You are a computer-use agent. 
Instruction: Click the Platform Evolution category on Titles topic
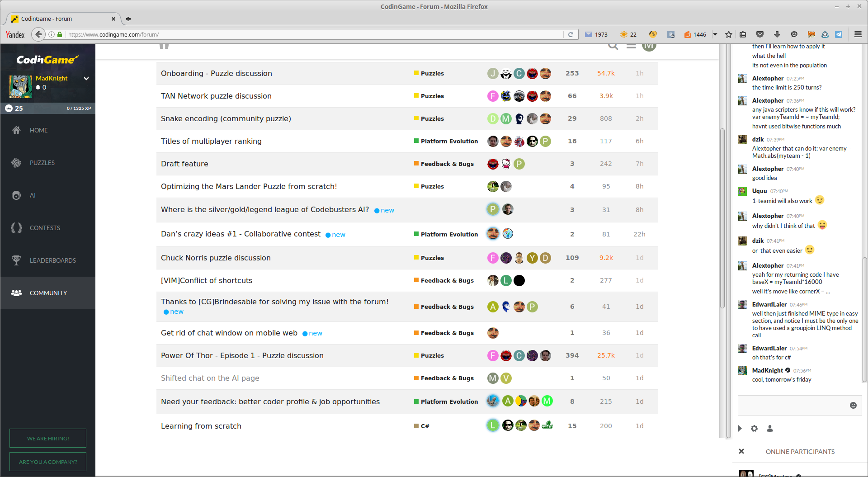[449, 141]
